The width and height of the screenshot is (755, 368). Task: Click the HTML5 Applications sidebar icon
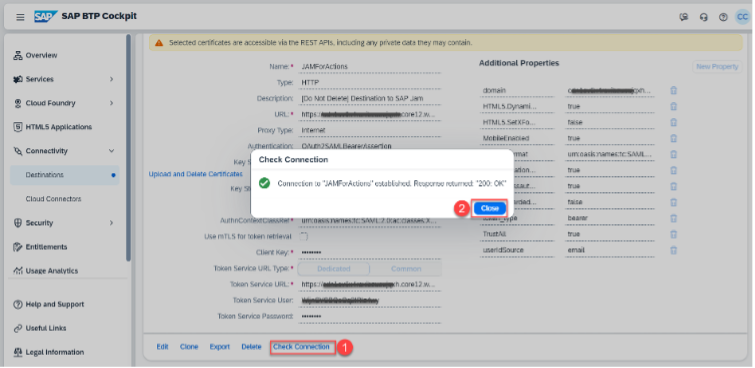18,127
